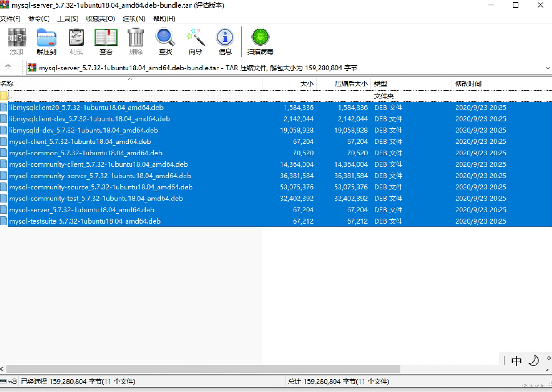Select mysql-client_5.7.32 deb file
Screen dimensions: 552x392
coord(80,142)
